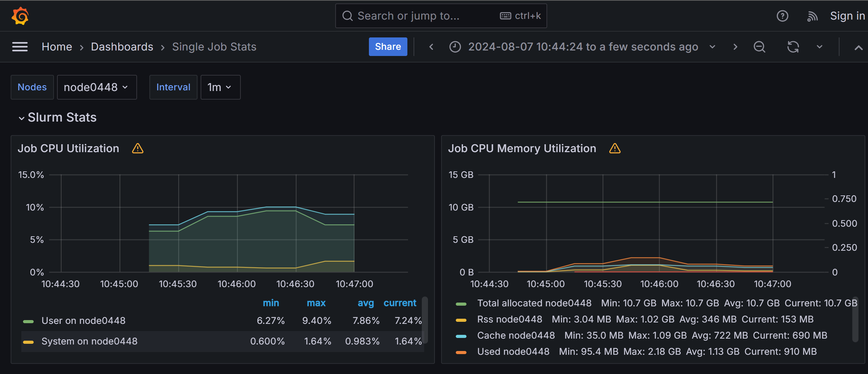Viewport: 868px width, 374px height.
Task: Toggle Rss node0448 series
Action: click(509, 319)
